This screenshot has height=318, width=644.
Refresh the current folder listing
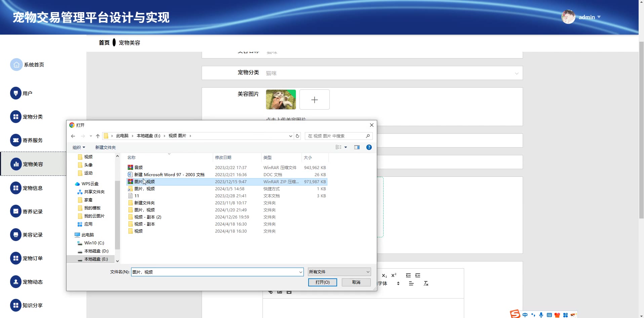pos(297,136)
